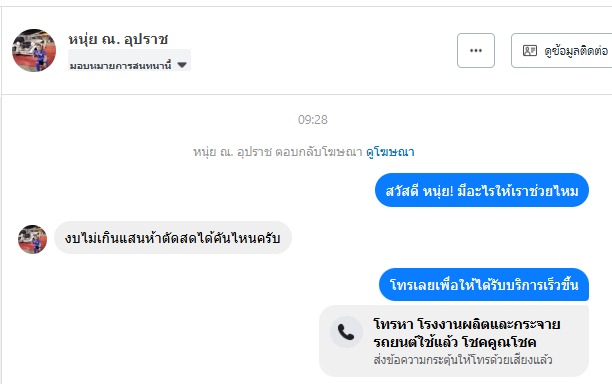Screen dimensions: 612x384
Task: Click the contact card icon
Action: click(530, 50)
